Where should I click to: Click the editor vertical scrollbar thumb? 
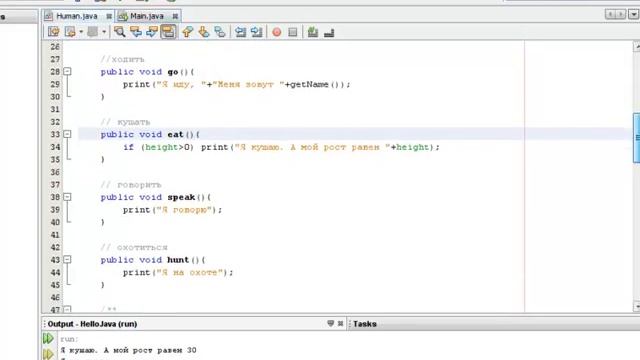click(x=636, y=138)
